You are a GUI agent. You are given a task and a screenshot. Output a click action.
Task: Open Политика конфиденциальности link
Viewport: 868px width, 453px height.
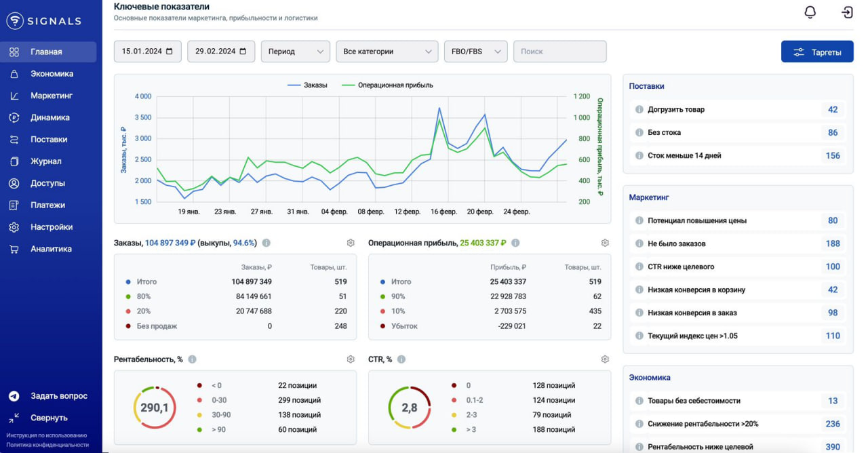point(47,445)
